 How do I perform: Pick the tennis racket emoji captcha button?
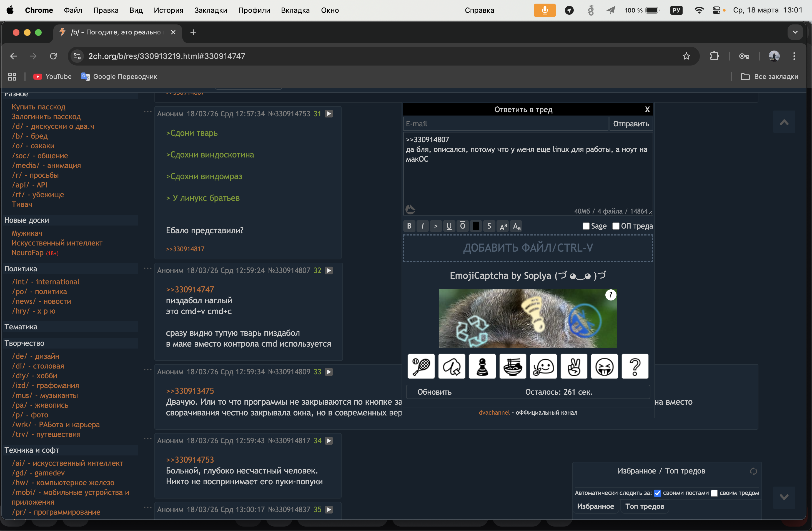point(421,367)
